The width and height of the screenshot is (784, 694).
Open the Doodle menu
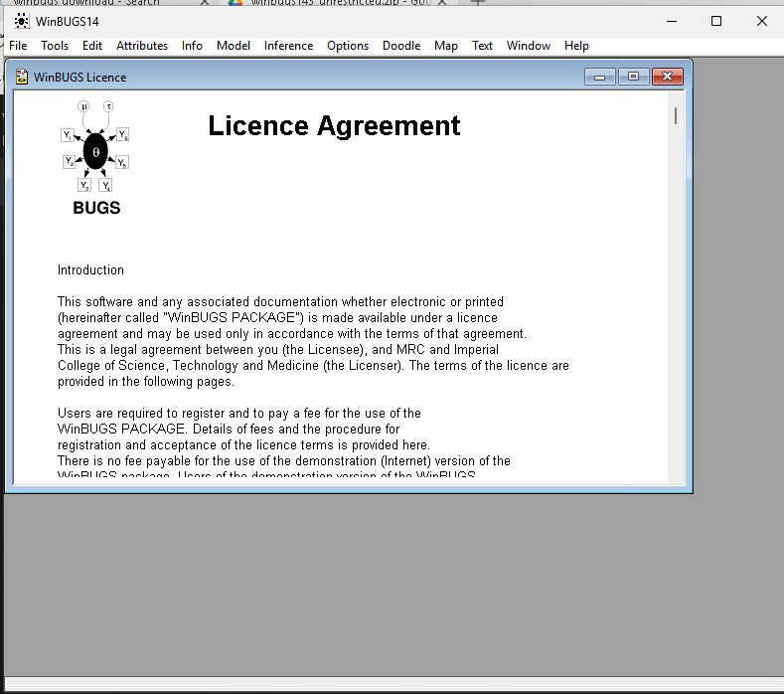(x=401, y=46)
